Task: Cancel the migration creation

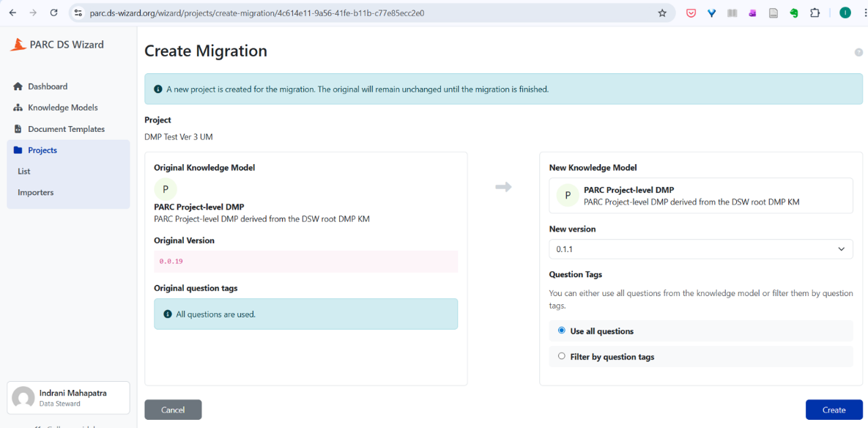Action: click(173, 410)
